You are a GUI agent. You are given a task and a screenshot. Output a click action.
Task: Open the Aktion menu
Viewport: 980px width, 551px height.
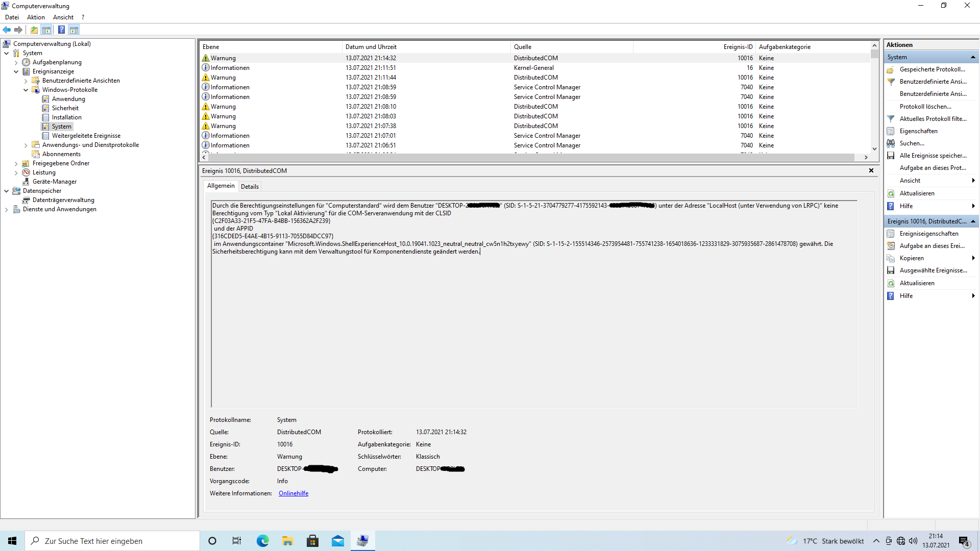click(x=36, y=17)
